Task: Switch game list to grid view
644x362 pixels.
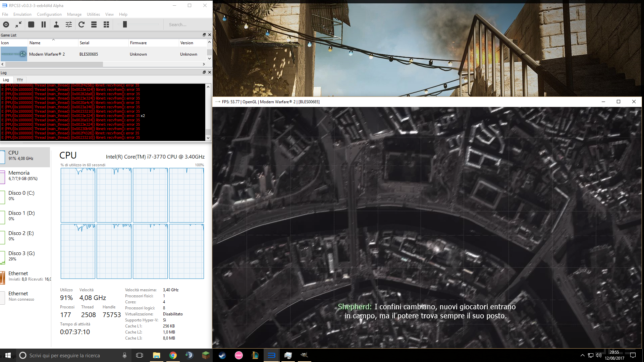Action: [106, 24]
